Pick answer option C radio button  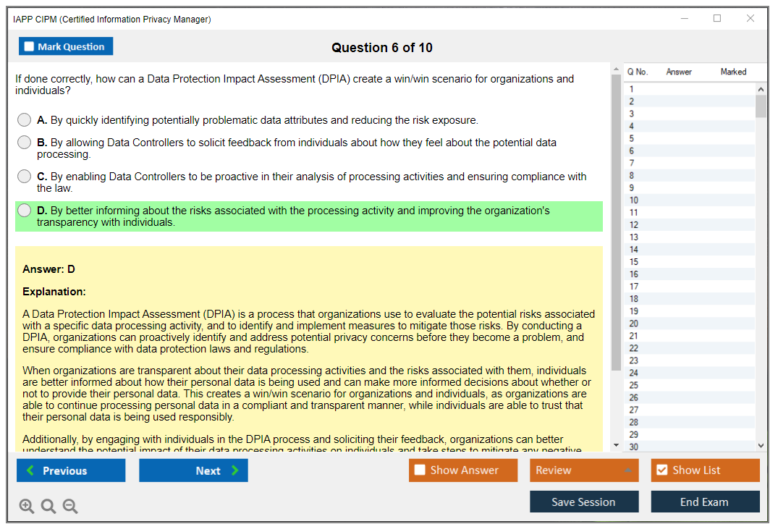point(25,177)
